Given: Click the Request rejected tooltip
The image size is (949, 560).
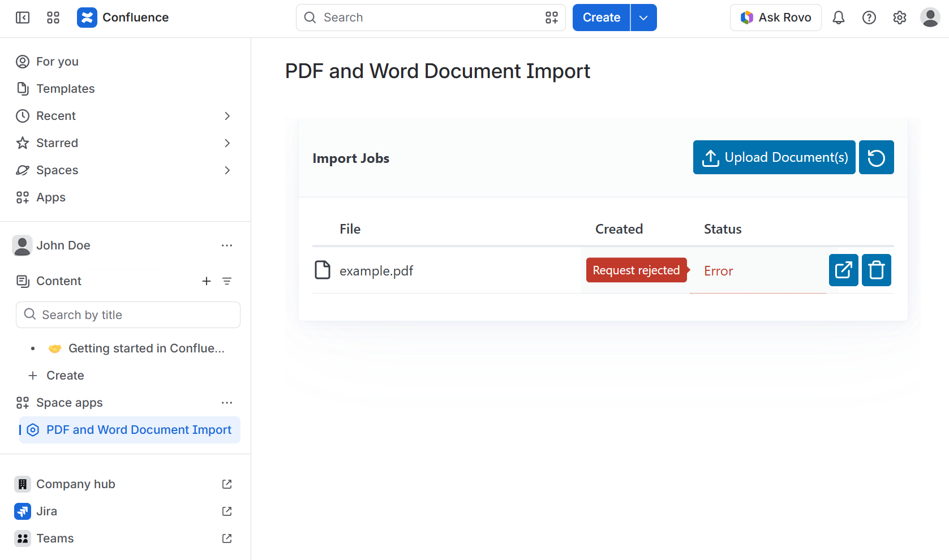Looking at the screenshot, I should coord(636,270).
